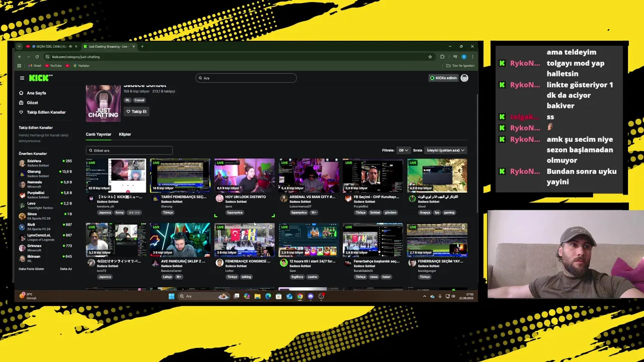Open ARSENAL VS MAN CITY stream thumbnail
Screen dimensions: 644x362
pos(308,175)
